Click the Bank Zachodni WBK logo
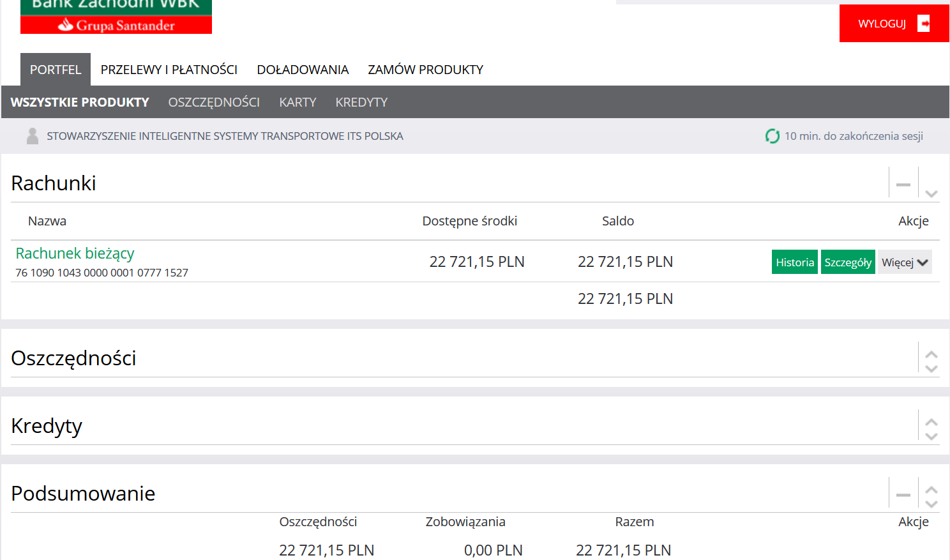This screenshot has width=950, height=560. (x=116, y=17)
